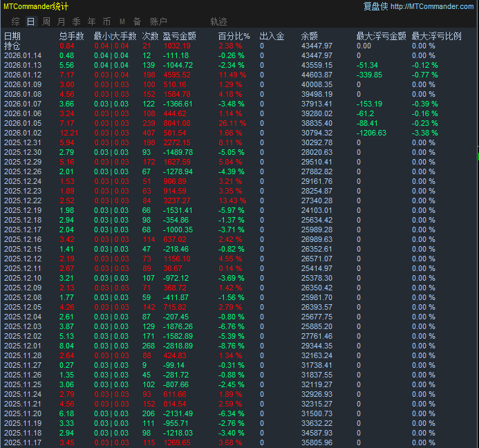Viewport: 479px width, 448px height.
Task: Switch to the 季 quarterly tab
Action: click(76, 21)
